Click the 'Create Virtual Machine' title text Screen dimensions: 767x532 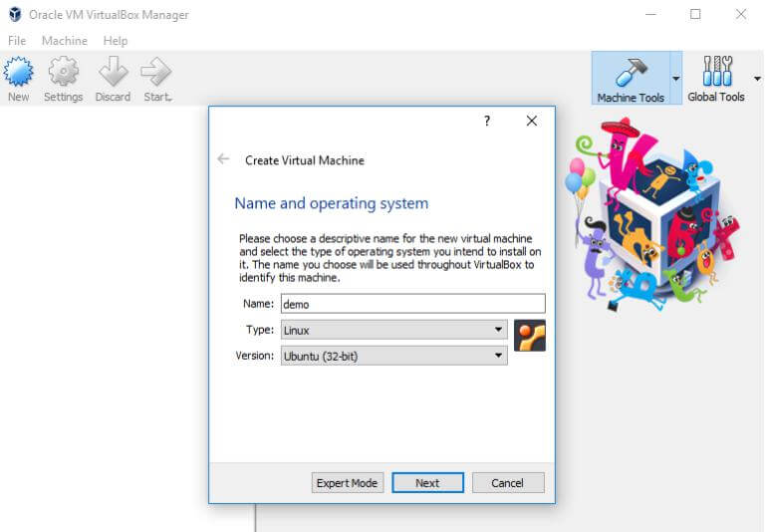[305, 160]
